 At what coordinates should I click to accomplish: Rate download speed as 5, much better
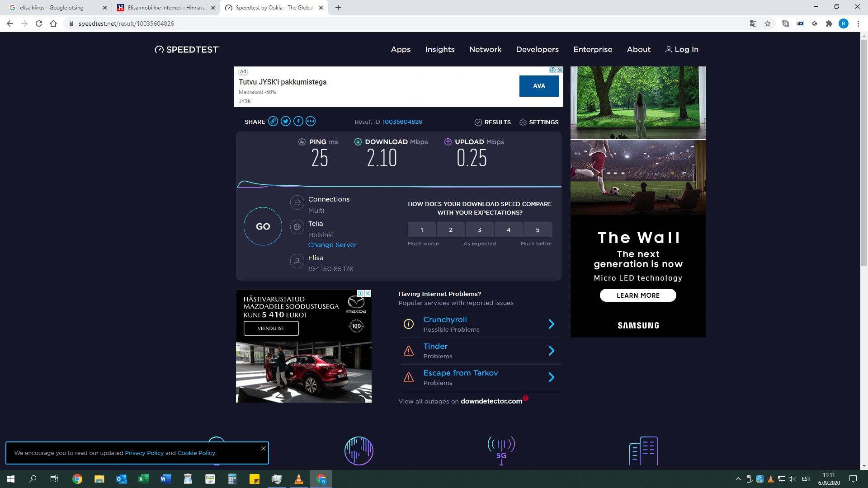click(538, 230)
